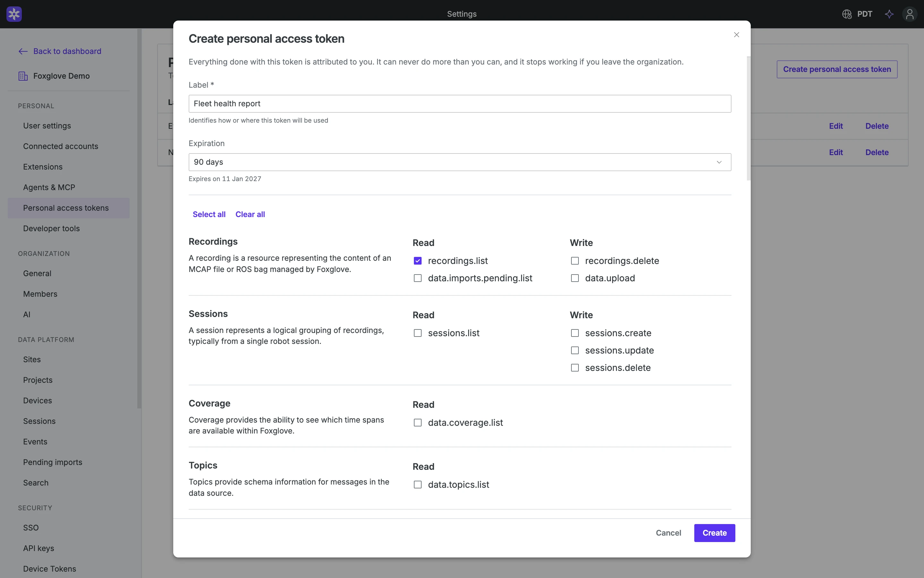Go to Connected accounts in sidebar
Image resolution: width=924 pixels, height=578 pixels.
click(69, 146)
